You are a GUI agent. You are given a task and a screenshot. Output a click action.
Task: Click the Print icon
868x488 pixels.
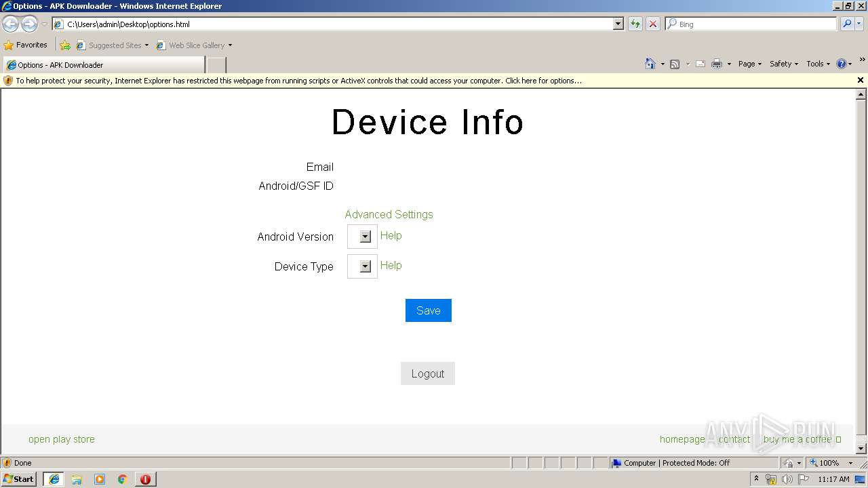tap(716, 64)
